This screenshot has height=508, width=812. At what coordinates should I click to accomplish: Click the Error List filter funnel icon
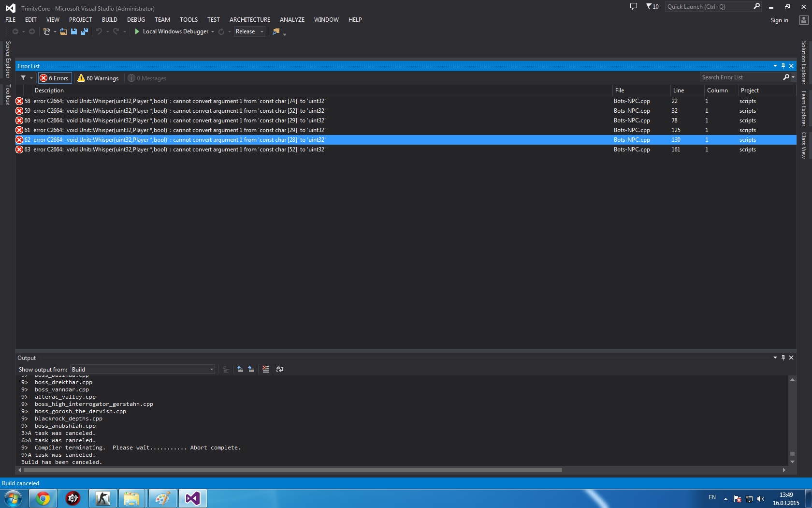point(23,78)
